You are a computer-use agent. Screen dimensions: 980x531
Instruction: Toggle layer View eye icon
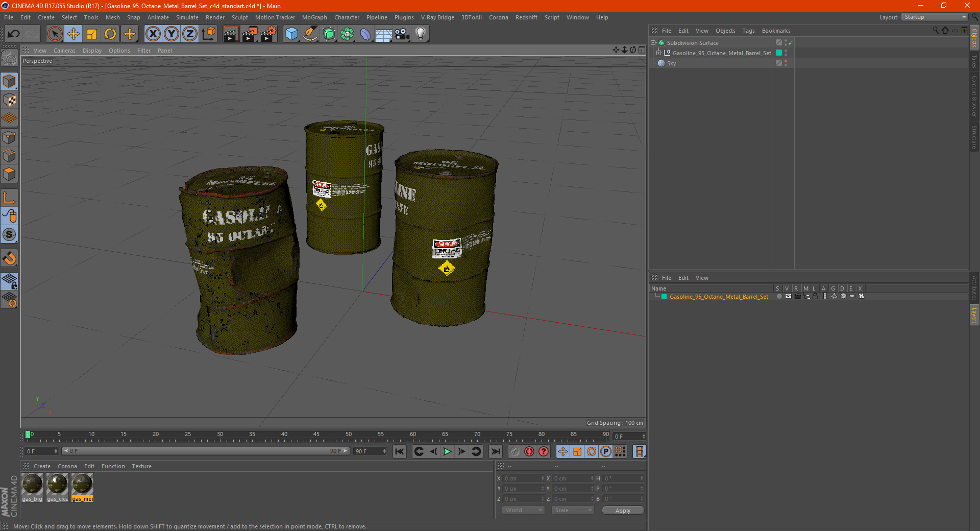tap(788, 297)
